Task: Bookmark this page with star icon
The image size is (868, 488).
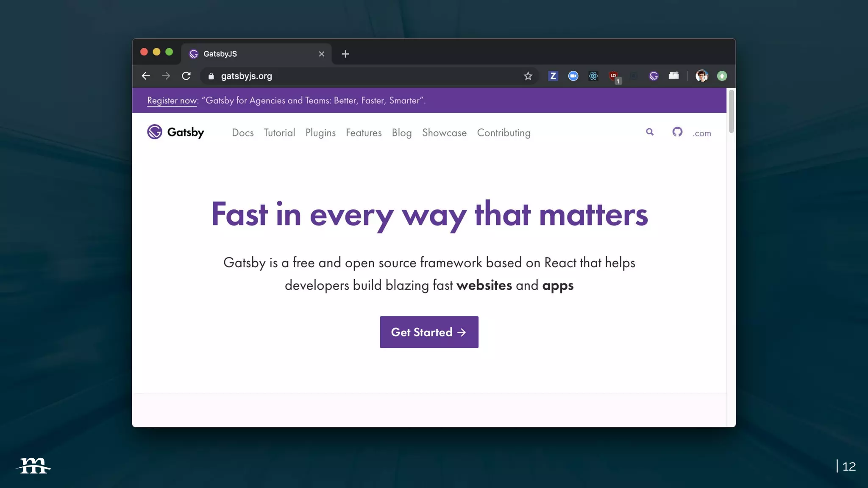Action: pos(528,76)
